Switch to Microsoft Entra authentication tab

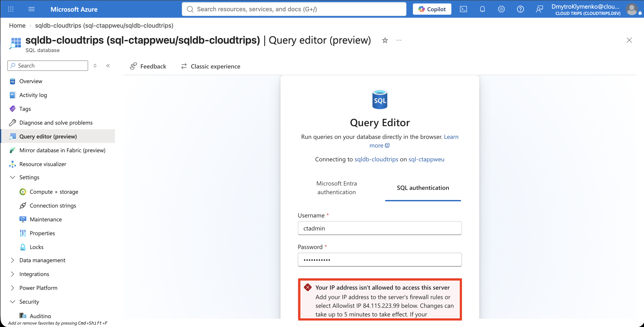pos(336,188)
